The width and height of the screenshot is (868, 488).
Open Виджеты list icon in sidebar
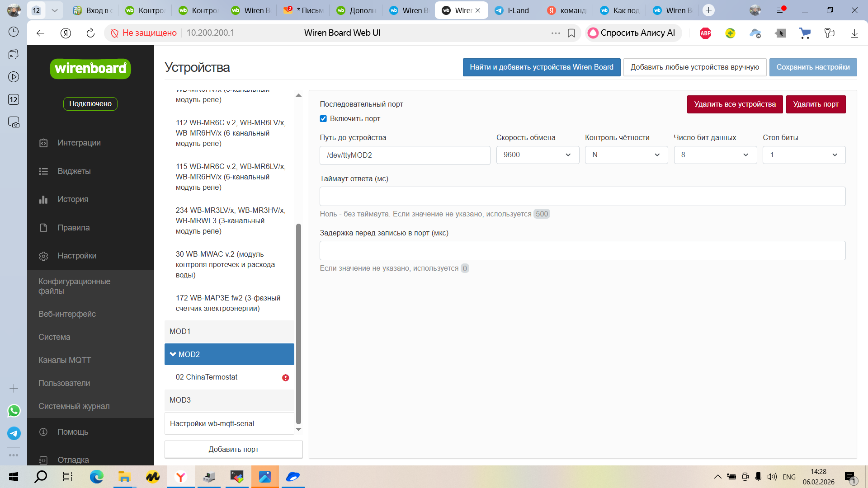[x=43, y=171]
